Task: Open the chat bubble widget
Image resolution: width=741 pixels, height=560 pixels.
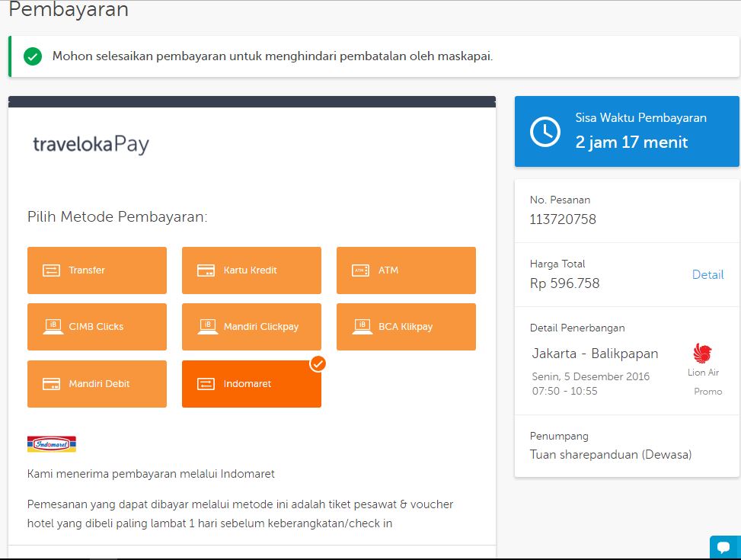Action: [725, 547]
